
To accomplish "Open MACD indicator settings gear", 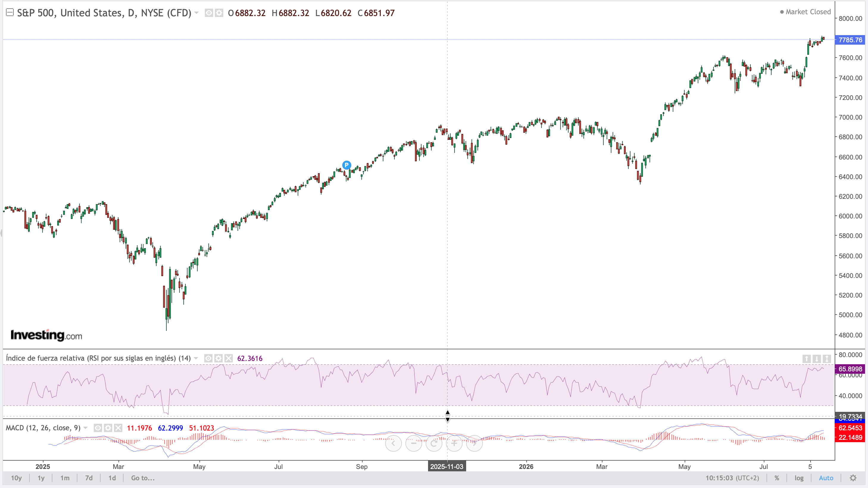I will (x=108, y=428).
